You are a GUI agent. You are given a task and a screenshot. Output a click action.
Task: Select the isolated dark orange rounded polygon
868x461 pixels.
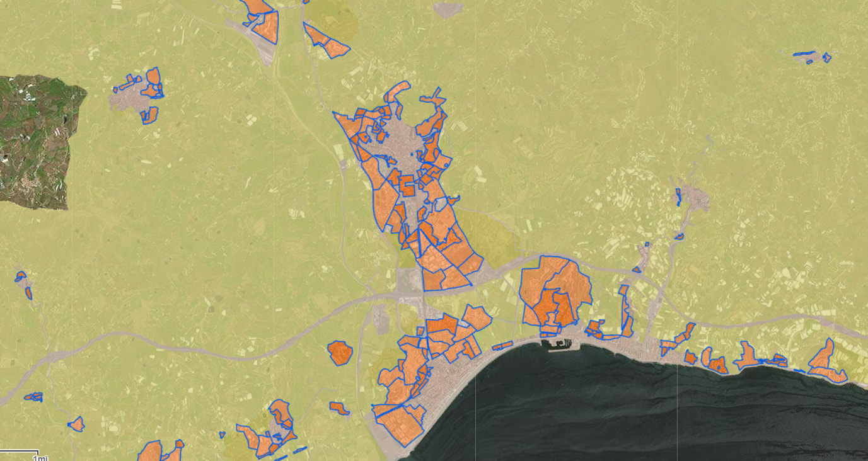(x=340, y=353)
